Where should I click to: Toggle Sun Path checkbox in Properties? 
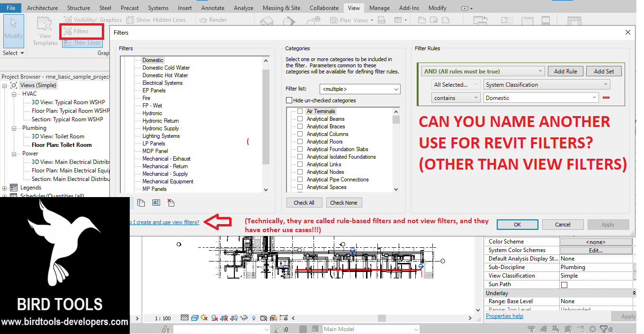(564, 285)
